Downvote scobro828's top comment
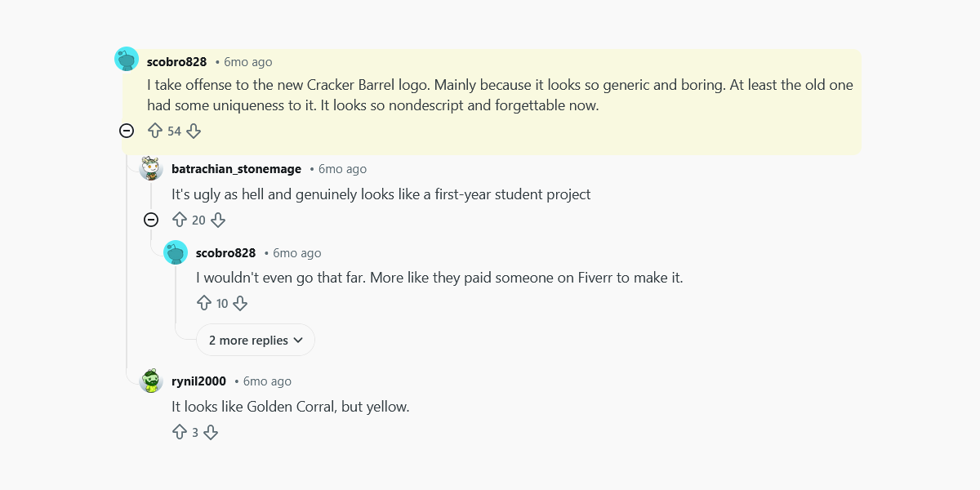This screenshot has width=980, height=490. (x=193, y=130)
